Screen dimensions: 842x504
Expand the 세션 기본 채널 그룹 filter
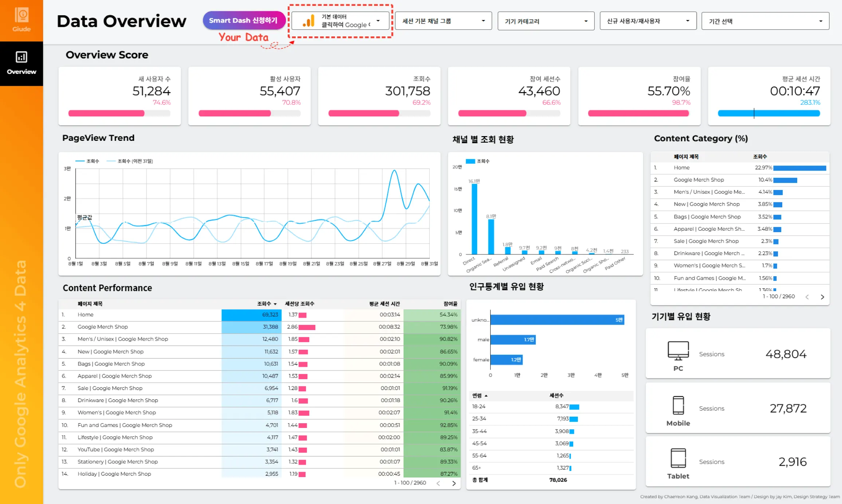coord(443,21)
